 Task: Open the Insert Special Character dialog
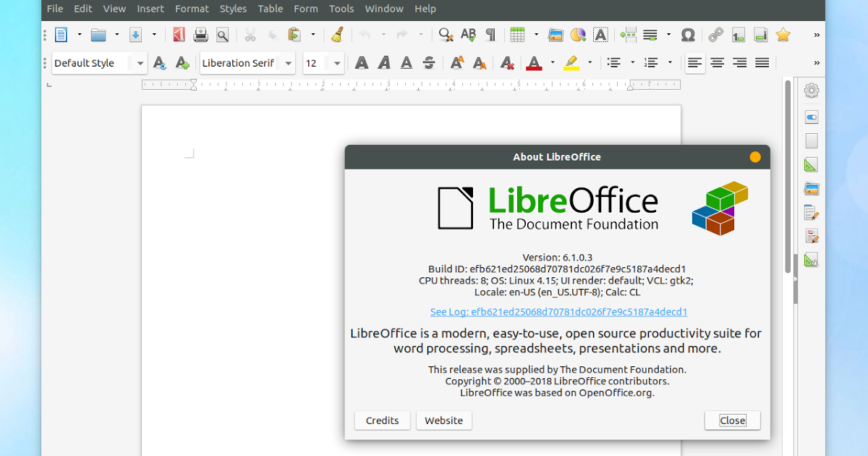point(688,34)
